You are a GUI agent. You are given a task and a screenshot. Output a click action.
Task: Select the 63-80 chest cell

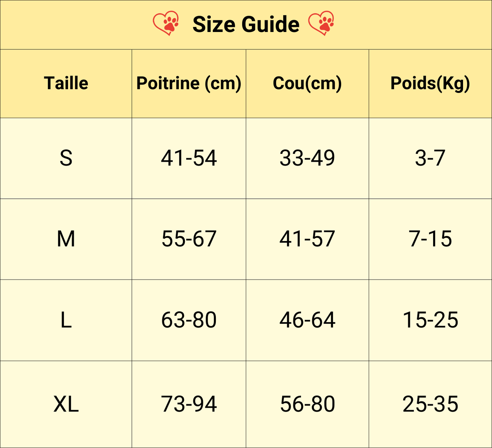[x=189, y=320]
